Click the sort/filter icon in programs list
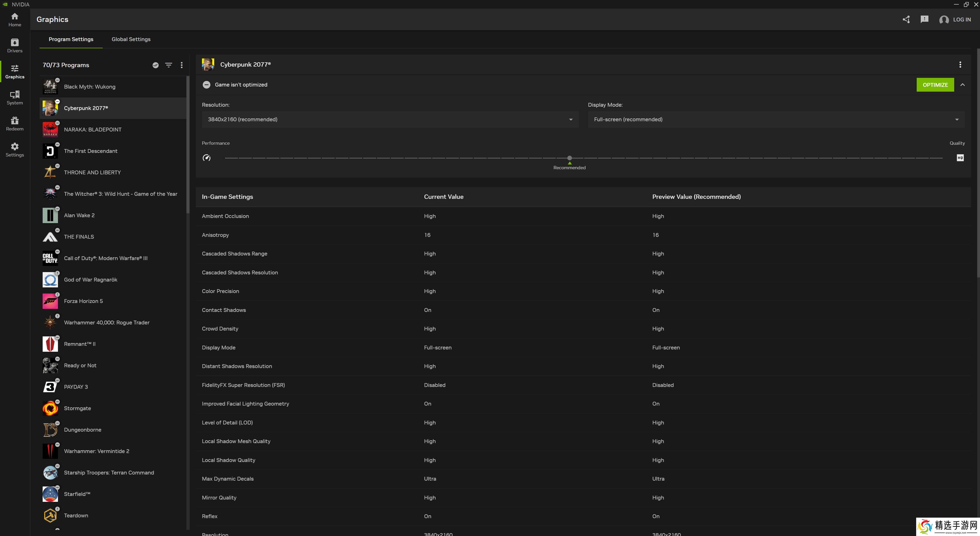This screenshot has height=536, width=980. [x=168, y=65]
